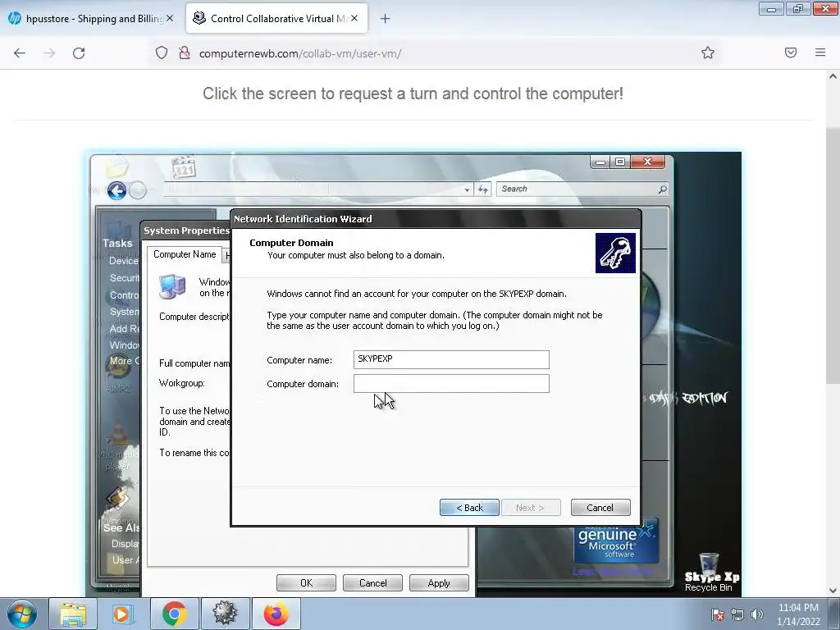Focus the Computer domain input field
Viewport: 840px width, 630px height.
coord(451,384)
